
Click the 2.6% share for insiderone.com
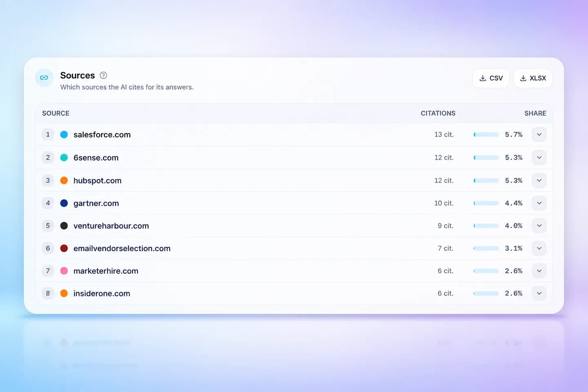[x=514, y=293]
